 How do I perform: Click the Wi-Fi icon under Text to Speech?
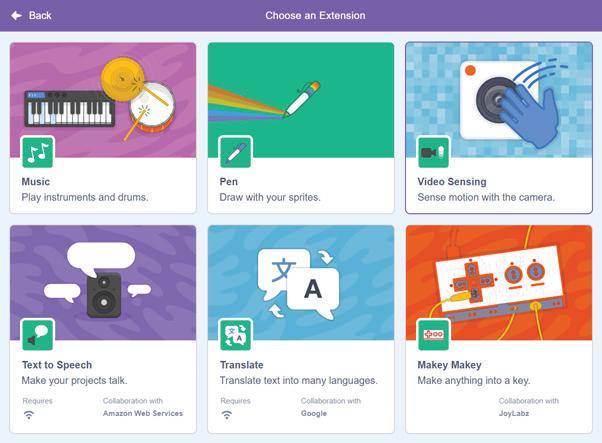click(x=29, y=415)
